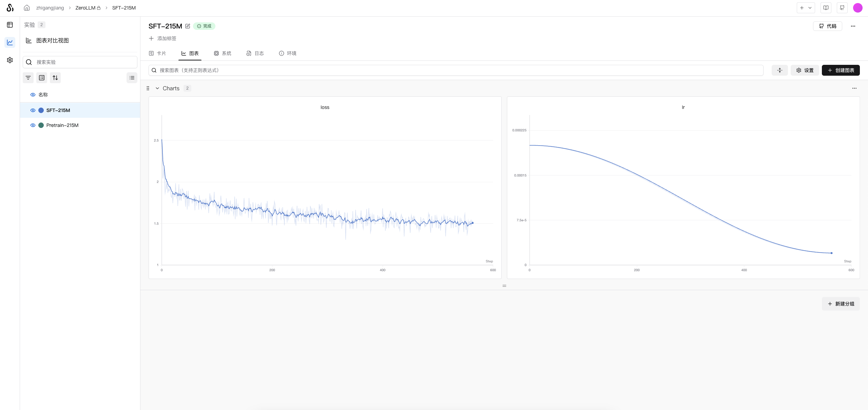868x410 pixels.
Task: Switch to the 系统 tab
Action: click(x=223, y=53)
